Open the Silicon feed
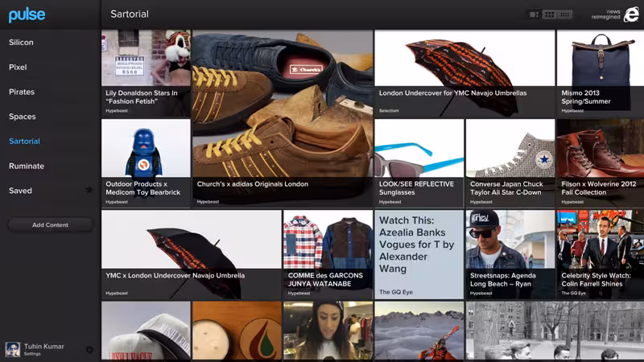The image size is (644, 362). click(22, 43)
